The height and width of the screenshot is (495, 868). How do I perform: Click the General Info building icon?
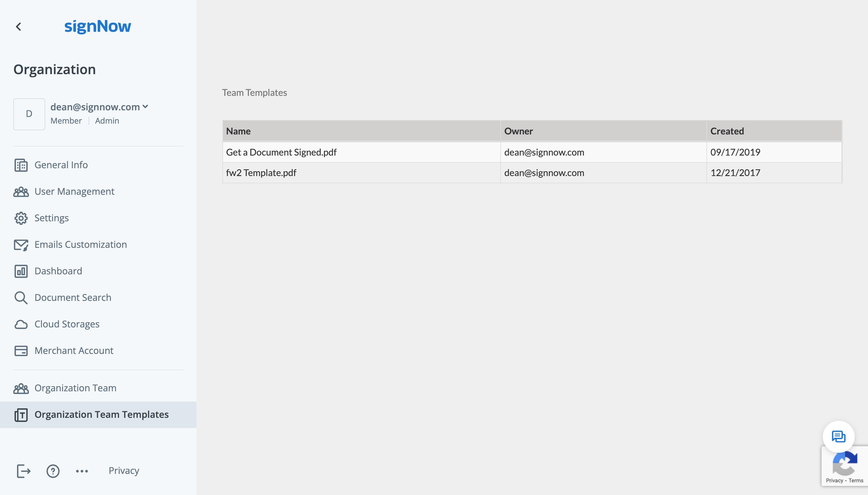[21, 165]
